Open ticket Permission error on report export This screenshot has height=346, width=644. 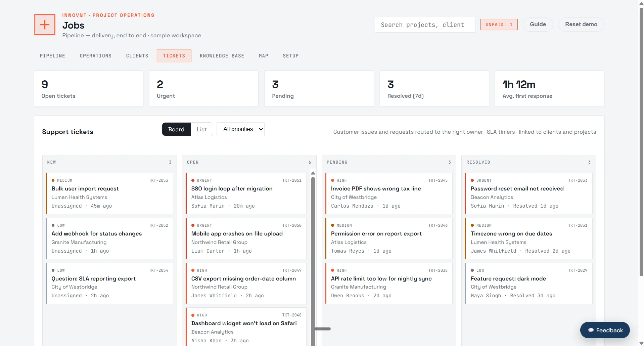click(x=389, y=239)
